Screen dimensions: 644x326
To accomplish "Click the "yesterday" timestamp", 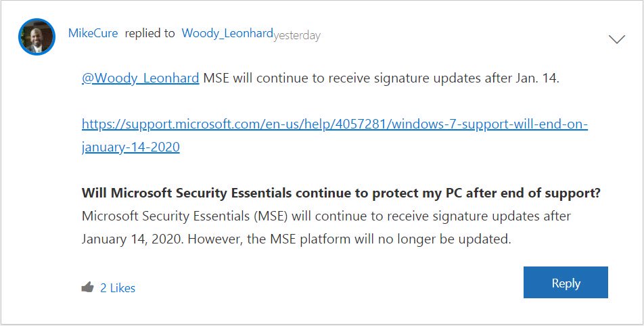I will (297, 35).
